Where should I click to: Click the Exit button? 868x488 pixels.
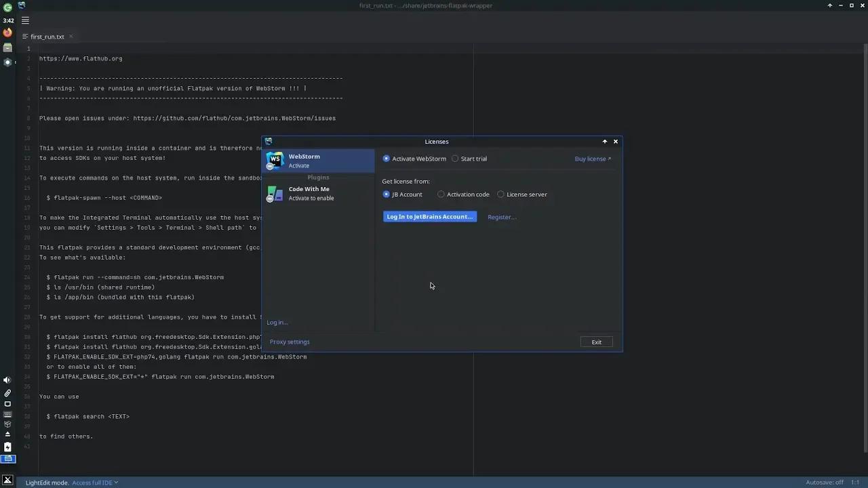click(596, 342)
